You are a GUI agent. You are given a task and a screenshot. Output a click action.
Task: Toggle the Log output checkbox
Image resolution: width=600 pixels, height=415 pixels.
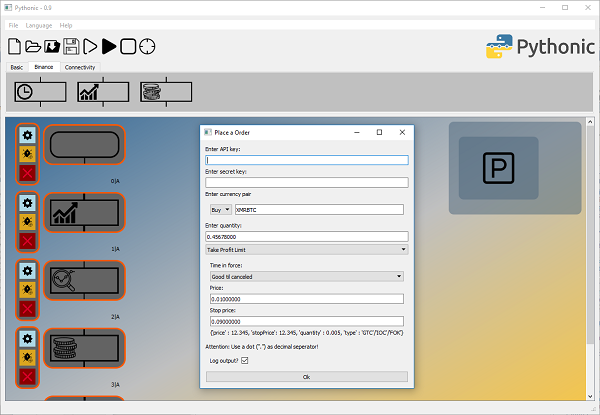(x=245, y=361)
